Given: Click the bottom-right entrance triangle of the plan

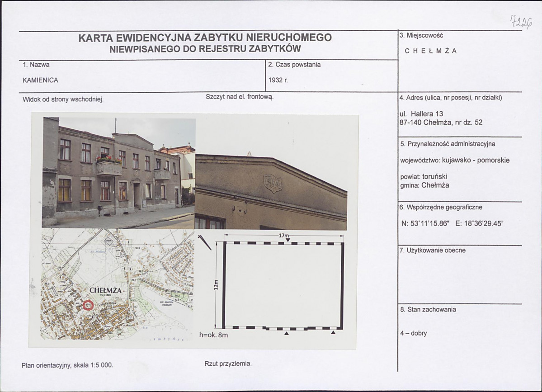Looking at the screenshot, I should (x=333, y=332).
